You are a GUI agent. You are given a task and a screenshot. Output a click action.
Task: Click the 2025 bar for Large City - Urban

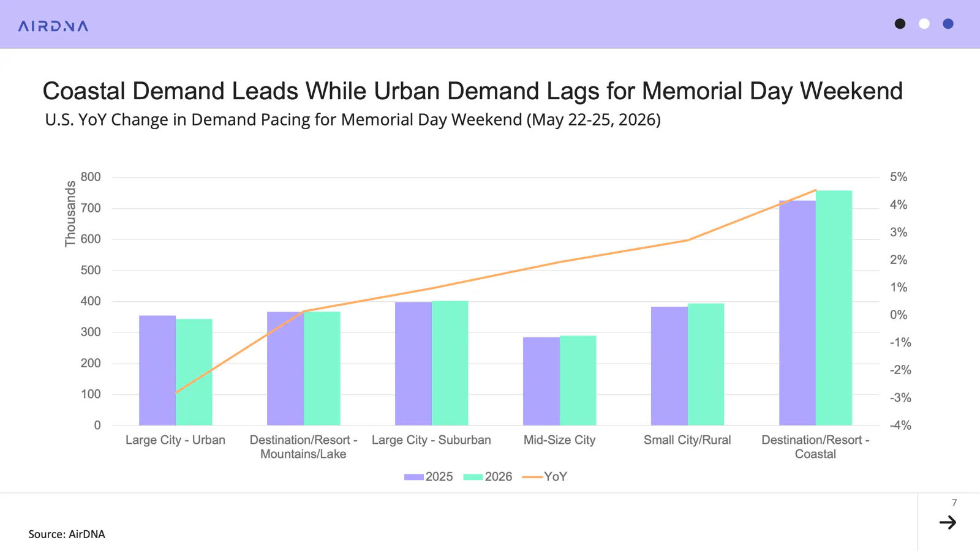point(157,370)
